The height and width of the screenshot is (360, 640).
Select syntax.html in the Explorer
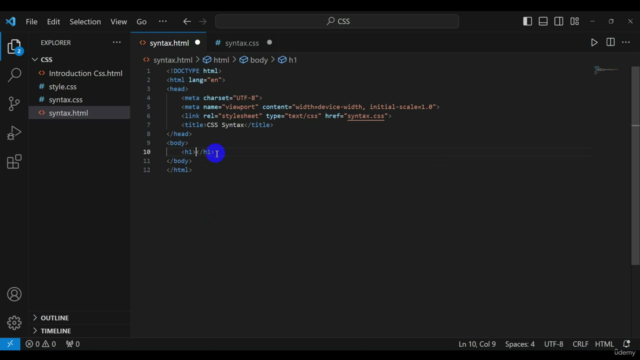pos(68,113)
